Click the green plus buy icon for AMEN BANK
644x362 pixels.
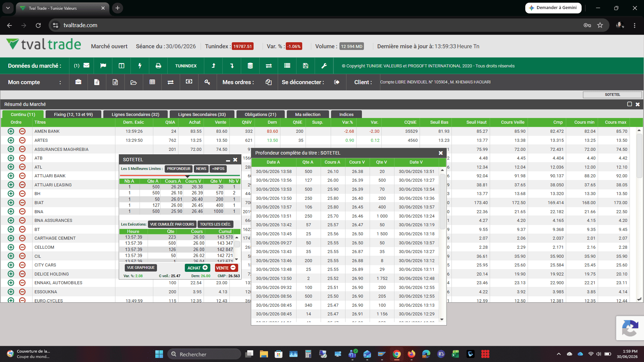click(x=11, y=131)
